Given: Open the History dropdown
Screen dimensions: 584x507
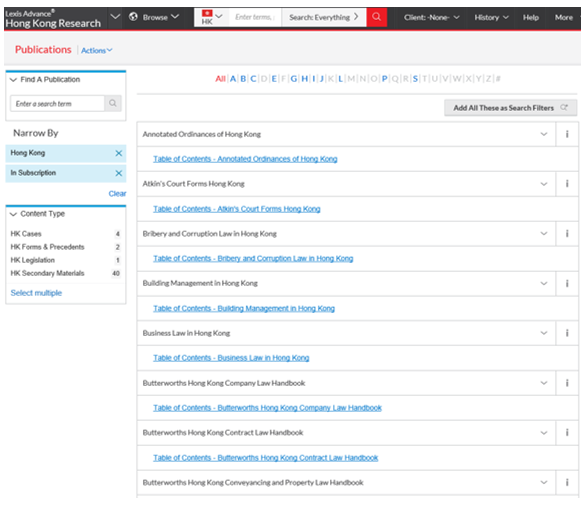Looking at the screenshot, I should pos(491,18).
